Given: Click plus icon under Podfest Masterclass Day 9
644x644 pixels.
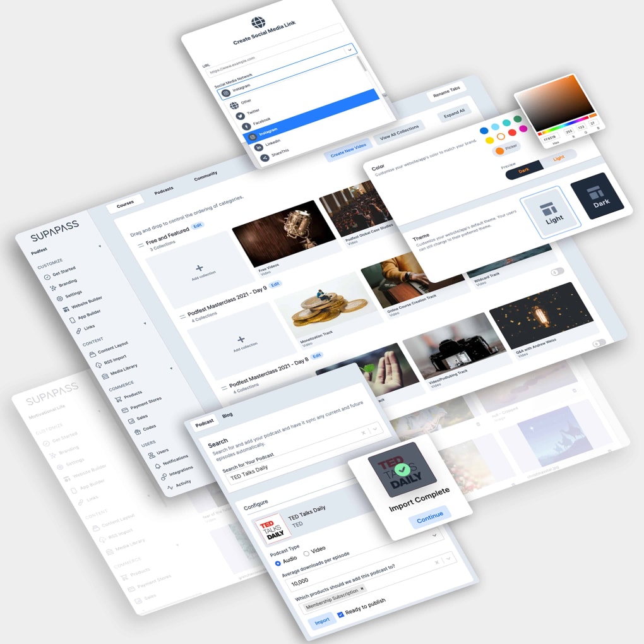Looking at the screenshot, I should tap(241, 339).
